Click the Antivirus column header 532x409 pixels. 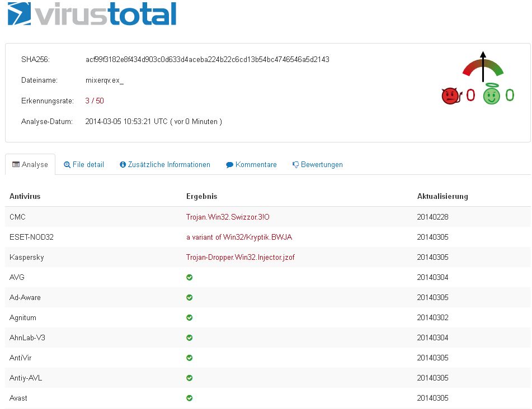[x=25, y=196]
